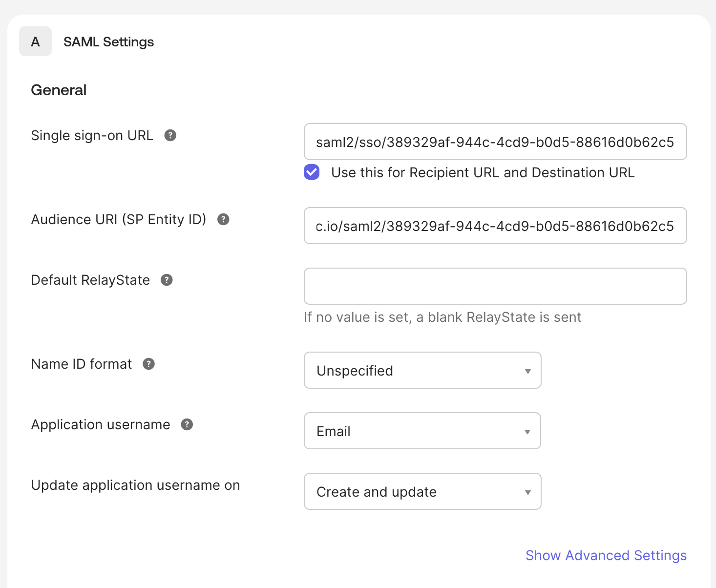This screenshot has height=588, width=716.
Task: Click the Name ID format help icon
Action: [148, 364]
